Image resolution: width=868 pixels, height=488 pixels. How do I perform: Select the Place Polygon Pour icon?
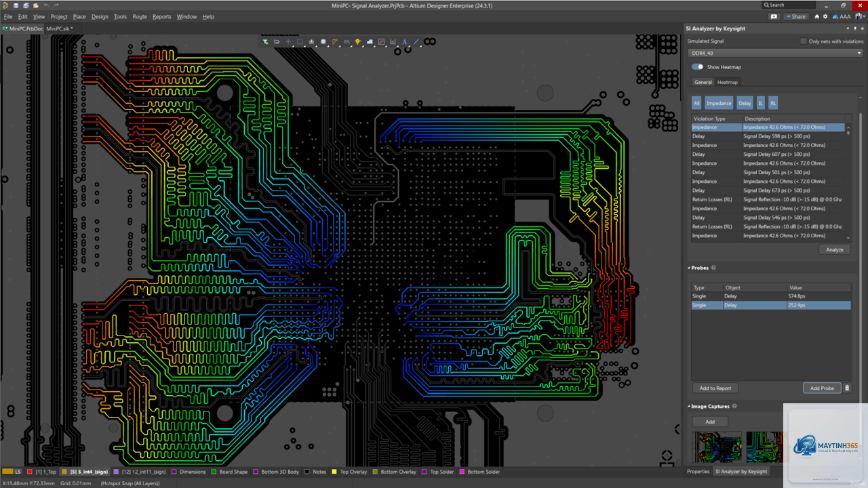point(370,41)
